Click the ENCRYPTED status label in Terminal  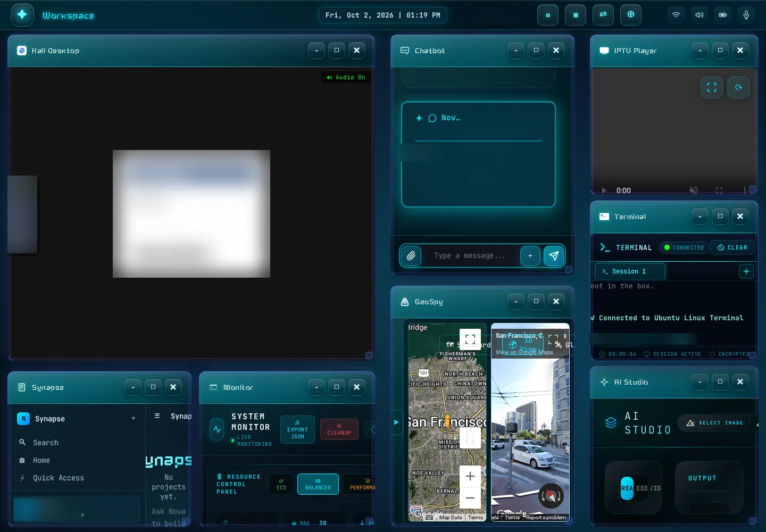pyautogui.click(x=729, y=354)
